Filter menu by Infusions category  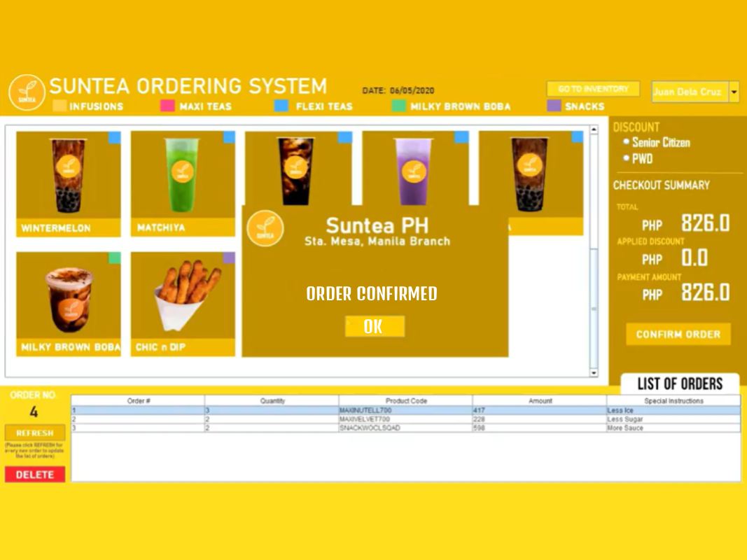pyautogui.click(x=96, y=106)
